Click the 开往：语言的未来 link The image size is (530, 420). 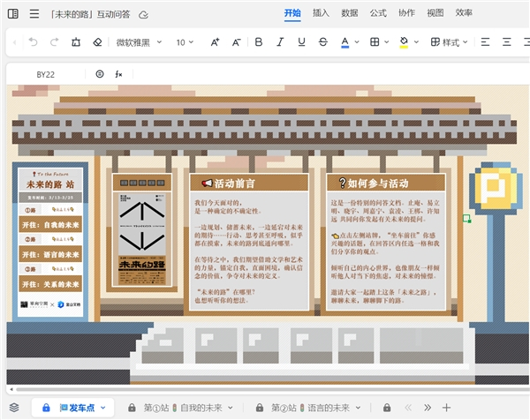[50, 254]
